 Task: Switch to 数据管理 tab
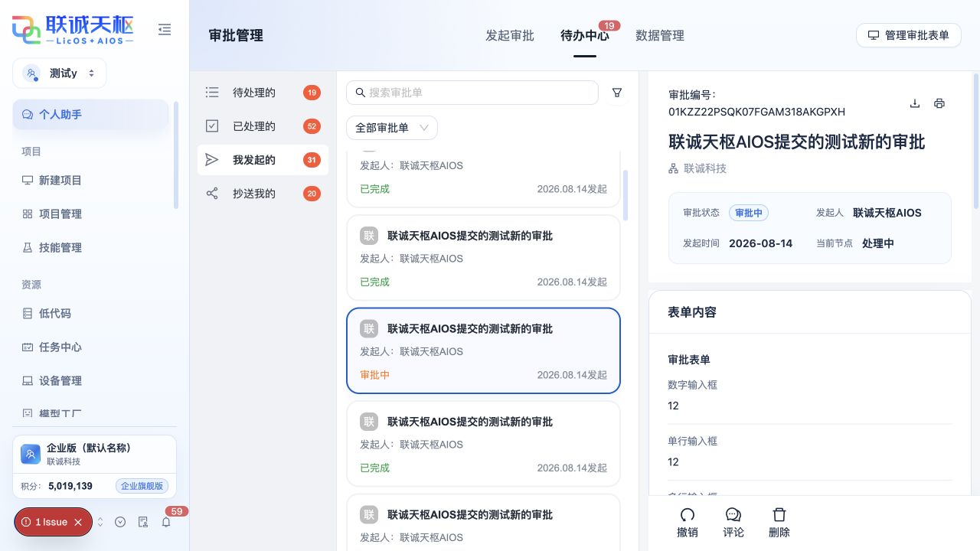(660, 35)
